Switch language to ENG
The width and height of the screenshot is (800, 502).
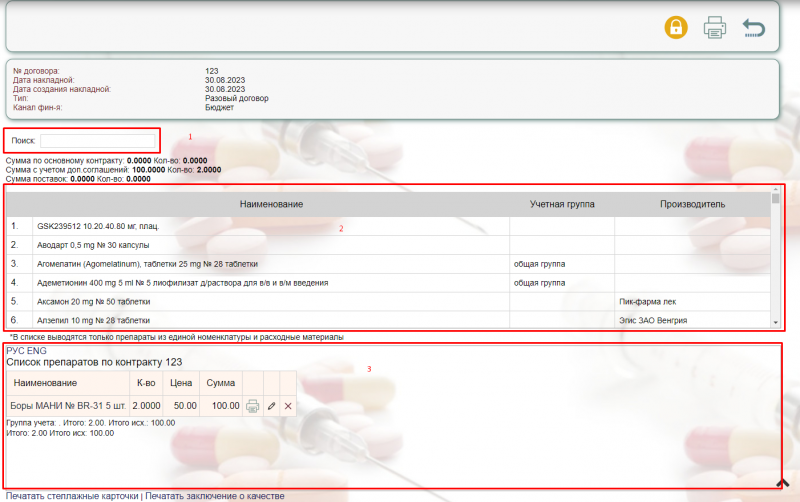pos(36,351)
